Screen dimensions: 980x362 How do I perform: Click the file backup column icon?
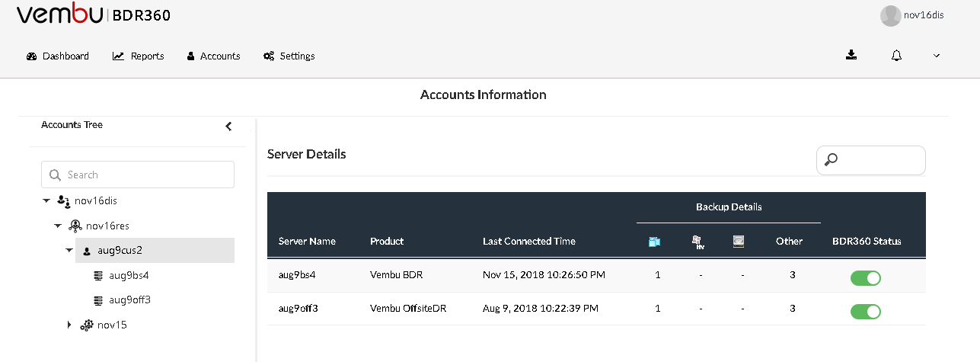click(654, 242)
